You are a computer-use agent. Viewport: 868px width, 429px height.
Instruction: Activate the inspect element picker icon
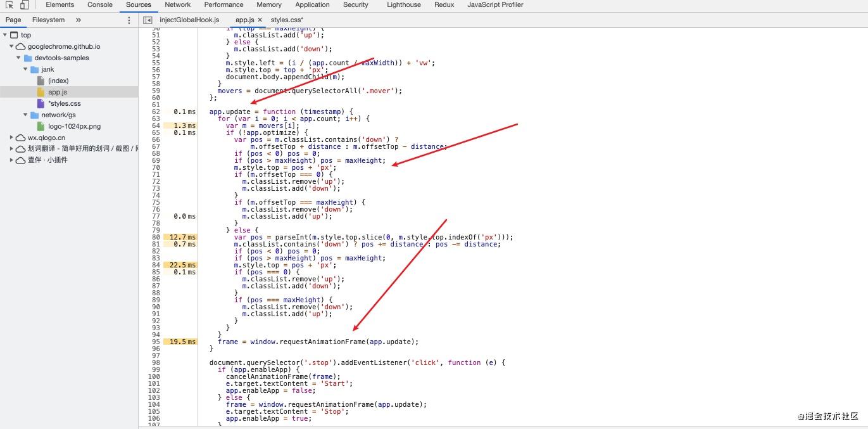tap(9, 5)
